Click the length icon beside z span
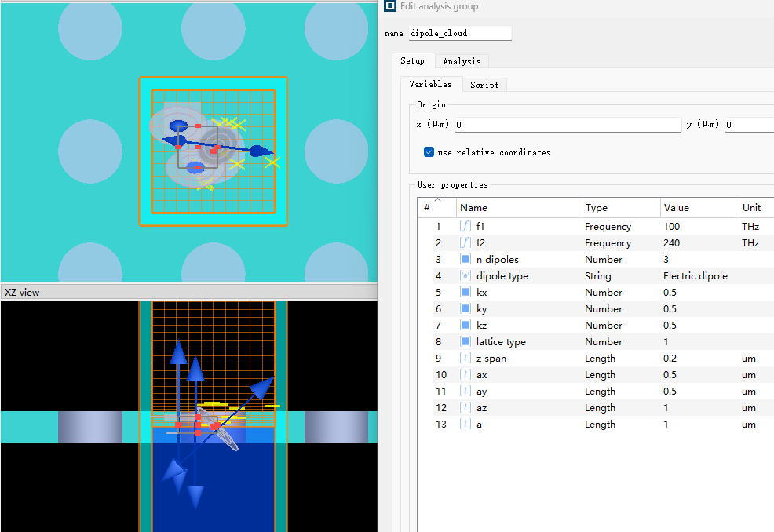This screenshot has width=774, height=532. coord(465,359)
